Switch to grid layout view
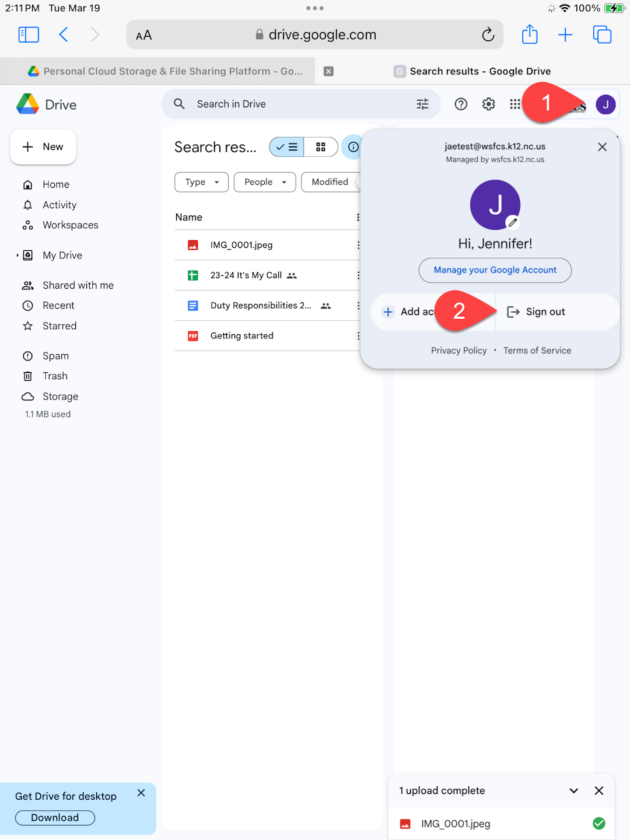 (x=321, y=147)
